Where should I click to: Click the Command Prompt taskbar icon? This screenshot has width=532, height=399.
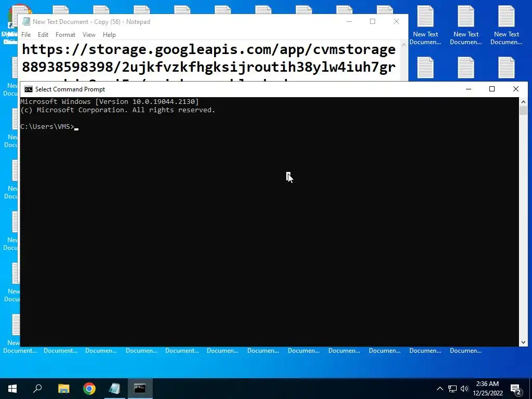140,389
